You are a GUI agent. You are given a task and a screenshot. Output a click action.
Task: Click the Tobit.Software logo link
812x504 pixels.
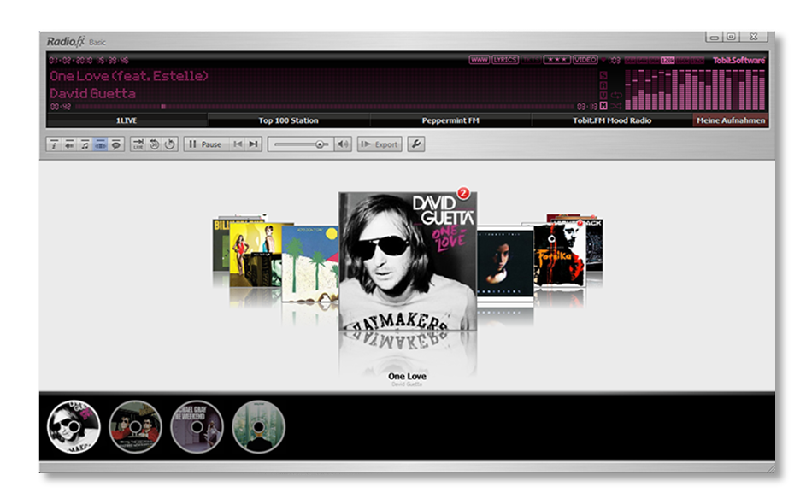(x=739, y=60)
